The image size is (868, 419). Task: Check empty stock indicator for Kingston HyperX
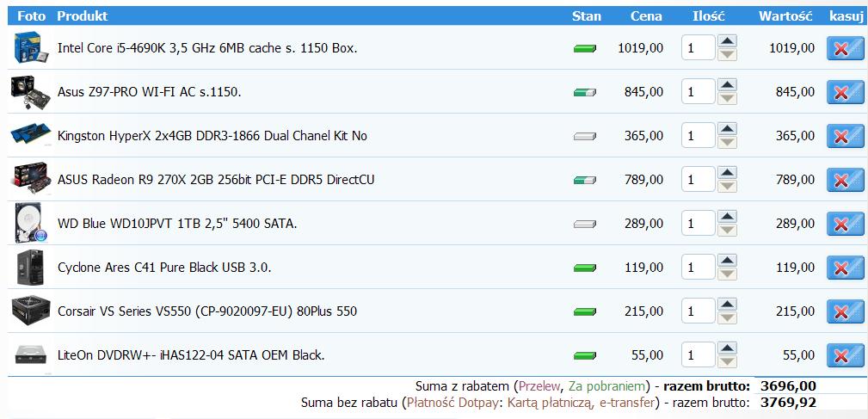point(585,136)
